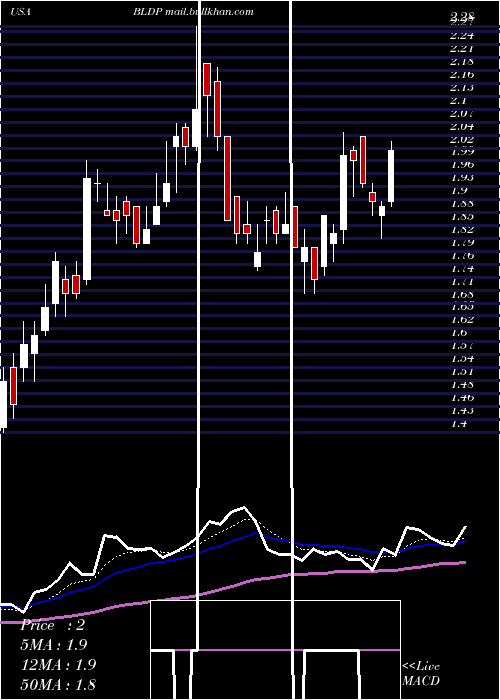Select the 2.04 price axis label
The width and height of the screenshot is (500, 700).
462,126
